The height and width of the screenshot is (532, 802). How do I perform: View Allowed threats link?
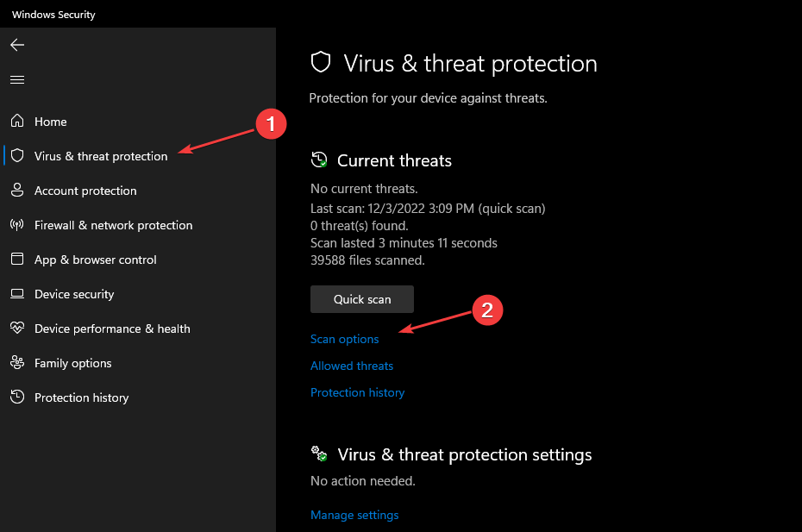click(x=352, y=366)
